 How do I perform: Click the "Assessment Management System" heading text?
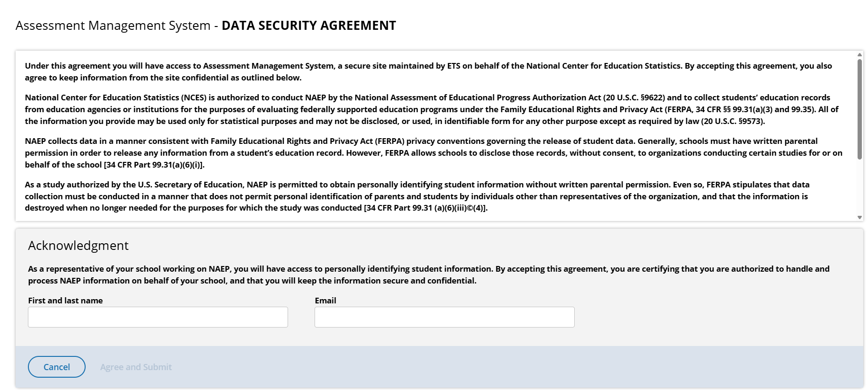[113, 26]
